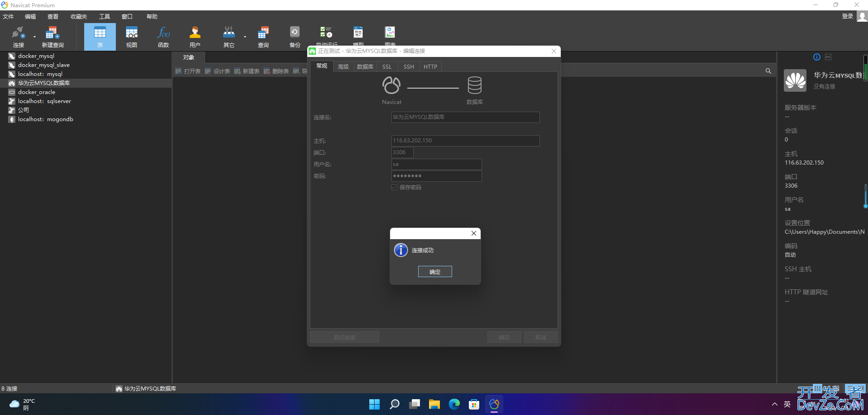Click 确定 in the 连接成功 message box
Image resolution: width=868 pixels, height=415 pixels.
coord(435,272)
